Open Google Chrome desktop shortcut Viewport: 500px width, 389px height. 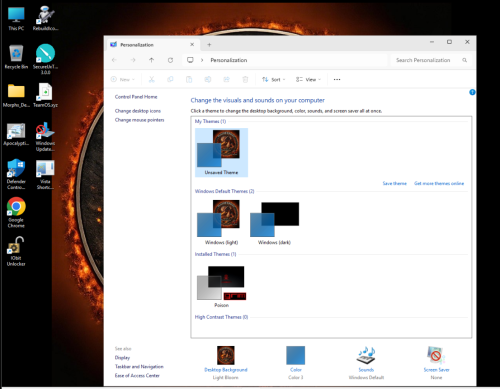point(16,212)
